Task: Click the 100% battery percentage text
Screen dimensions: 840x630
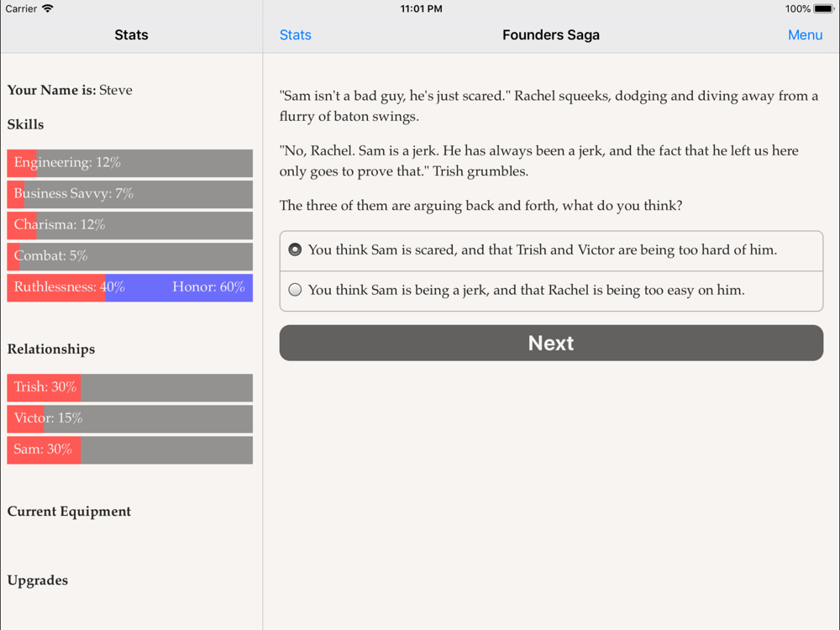Action: (798, 8)
